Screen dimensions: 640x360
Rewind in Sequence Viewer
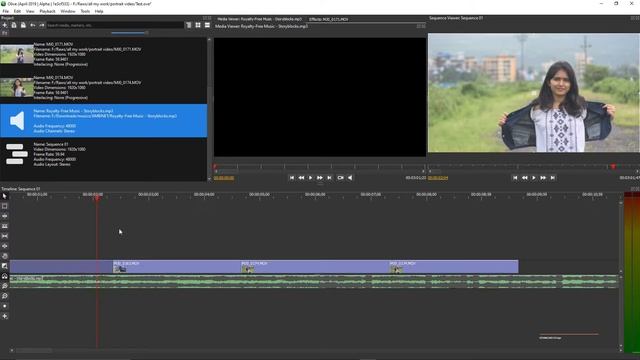click(524, 178)
